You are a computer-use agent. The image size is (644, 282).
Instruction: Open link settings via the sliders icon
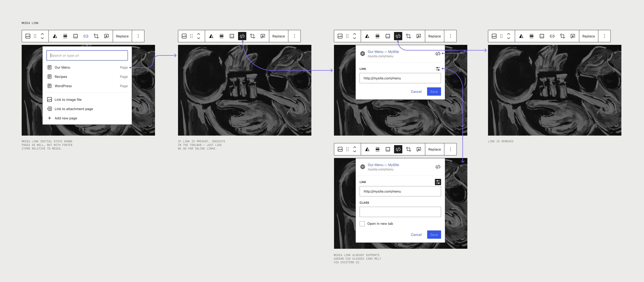[x=438, y=69]
